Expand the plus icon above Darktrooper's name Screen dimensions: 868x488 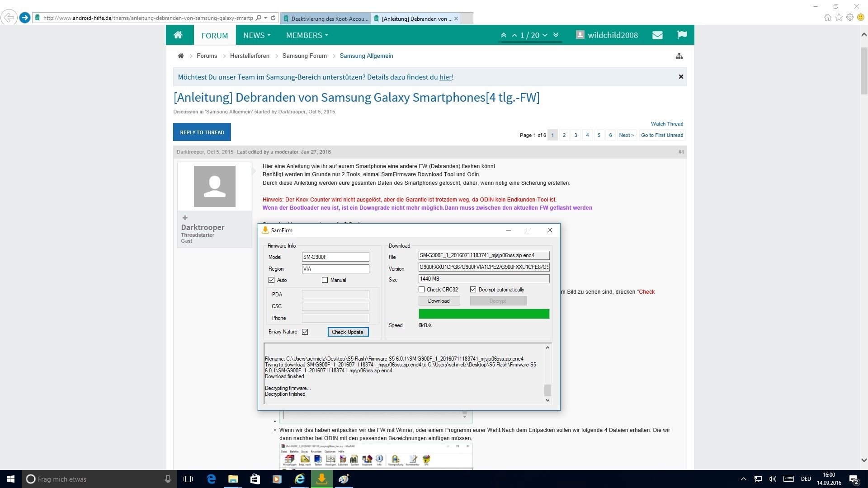[185, 218]
